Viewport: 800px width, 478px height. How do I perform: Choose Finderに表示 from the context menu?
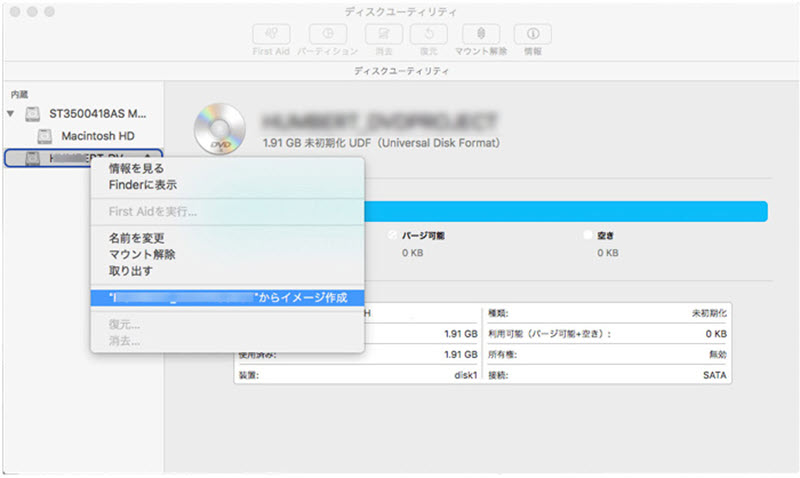click(x=144, y=184)
